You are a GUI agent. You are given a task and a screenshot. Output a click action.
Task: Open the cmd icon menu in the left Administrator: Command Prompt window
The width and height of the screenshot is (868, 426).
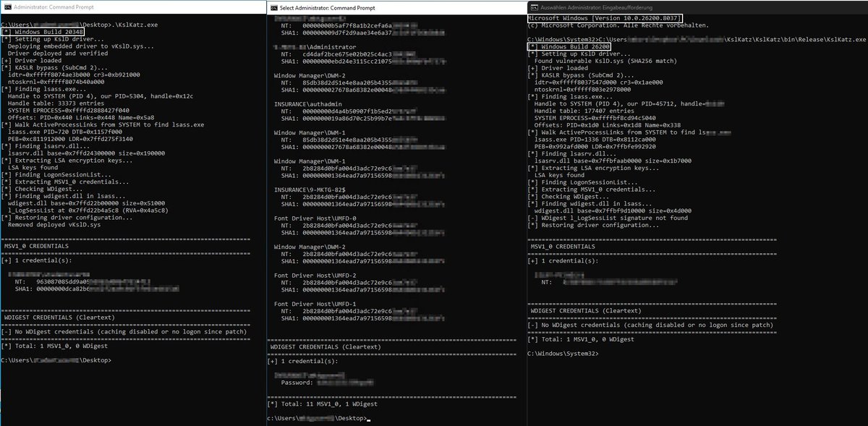pos(7,7)
